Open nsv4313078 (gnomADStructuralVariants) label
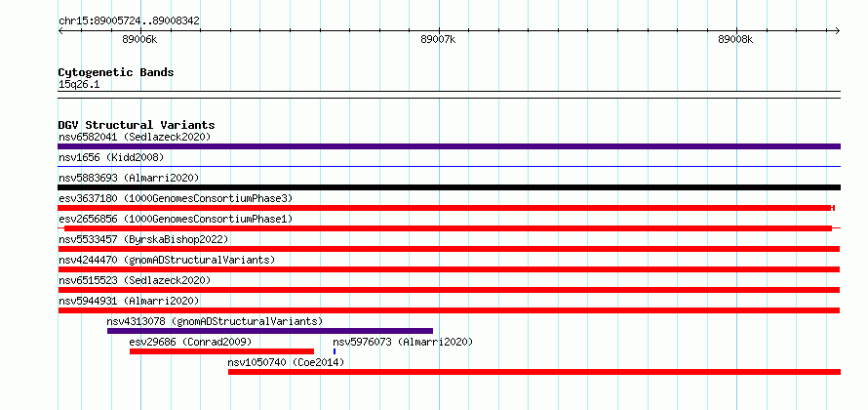Screen dimensions: 868x410 215,321
